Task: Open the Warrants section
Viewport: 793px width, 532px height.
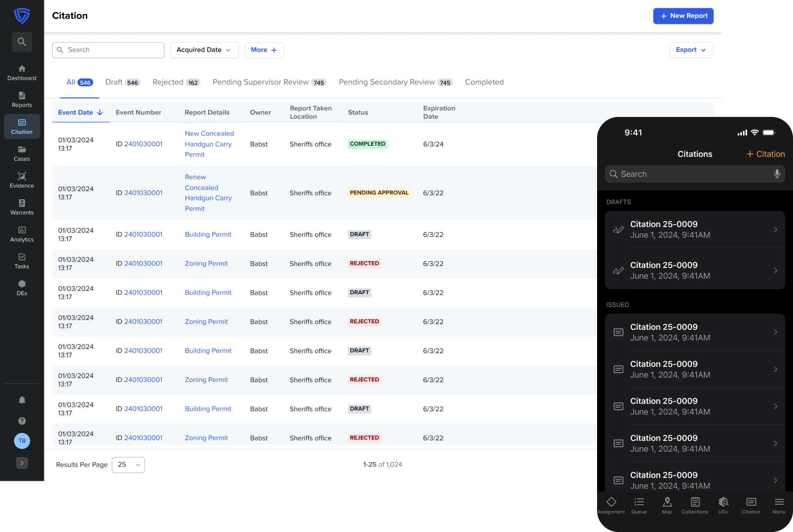Action: (22, 207)
